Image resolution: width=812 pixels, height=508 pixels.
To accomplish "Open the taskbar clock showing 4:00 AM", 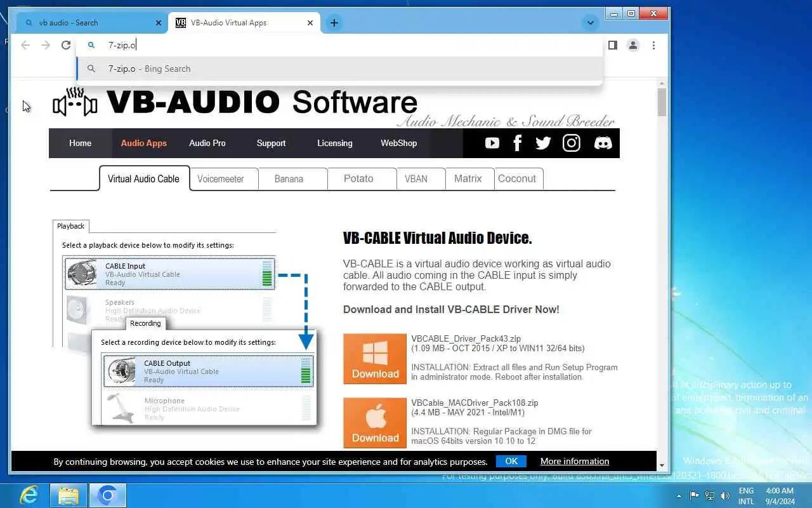I will [780, 496].
